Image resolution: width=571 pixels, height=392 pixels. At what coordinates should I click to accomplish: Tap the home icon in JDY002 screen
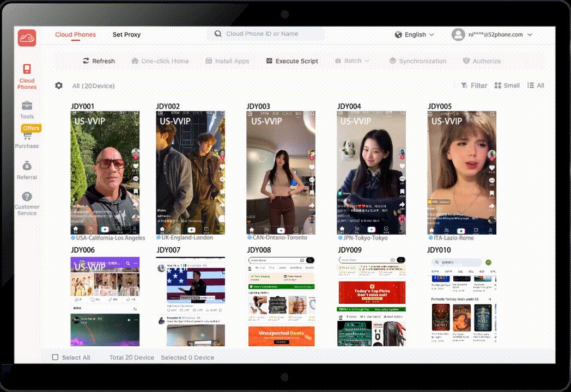click(162, 229)
